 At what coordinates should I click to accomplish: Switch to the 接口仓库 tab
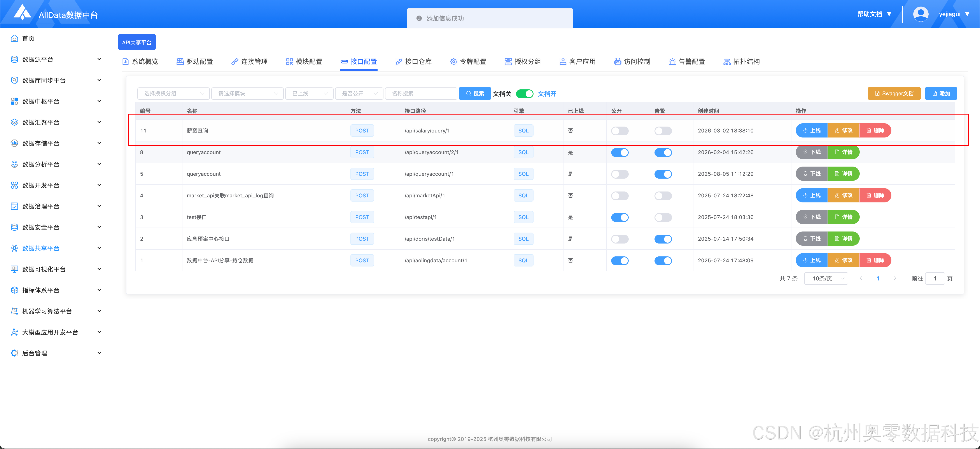tap(413, 62)
